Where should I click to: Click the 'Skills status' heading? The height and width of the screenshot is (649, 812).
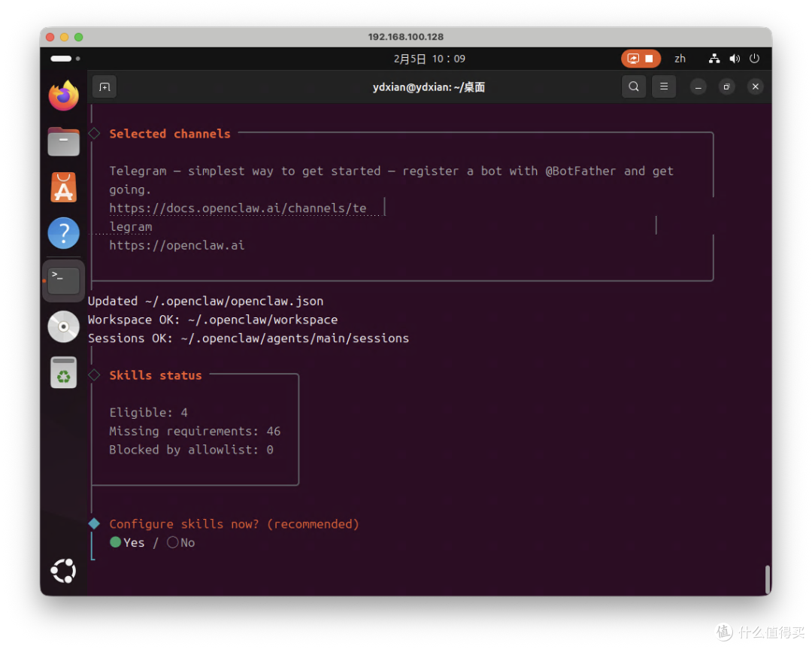pyautogui.click(x=156, y=375)
